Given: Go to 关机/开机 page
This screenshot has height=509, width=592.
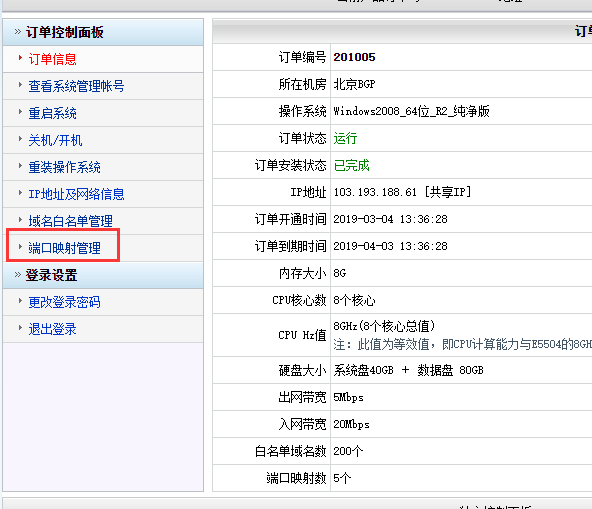Looking at the screenshot, I should point(55,140).
